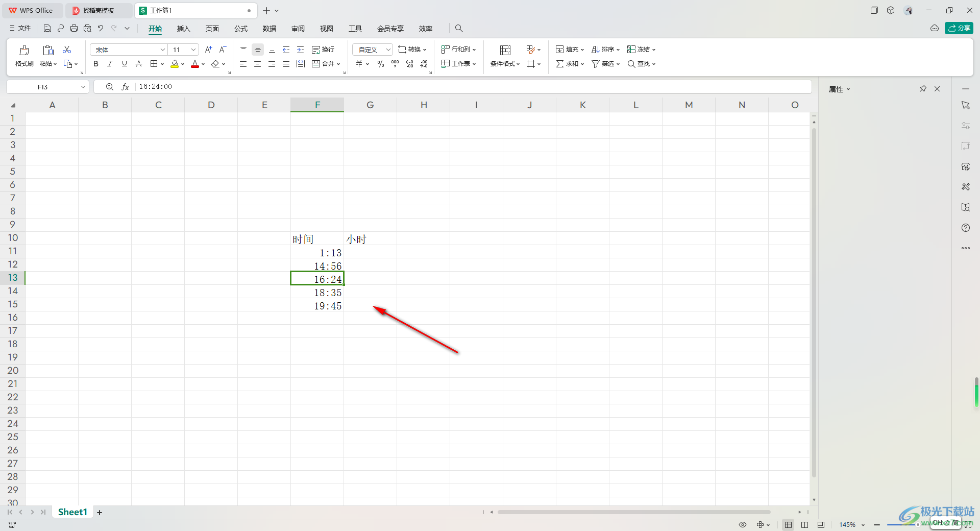Open the font name 宋体 dropdown
Viewport: 980px width, 531px height.
point(163,50)
